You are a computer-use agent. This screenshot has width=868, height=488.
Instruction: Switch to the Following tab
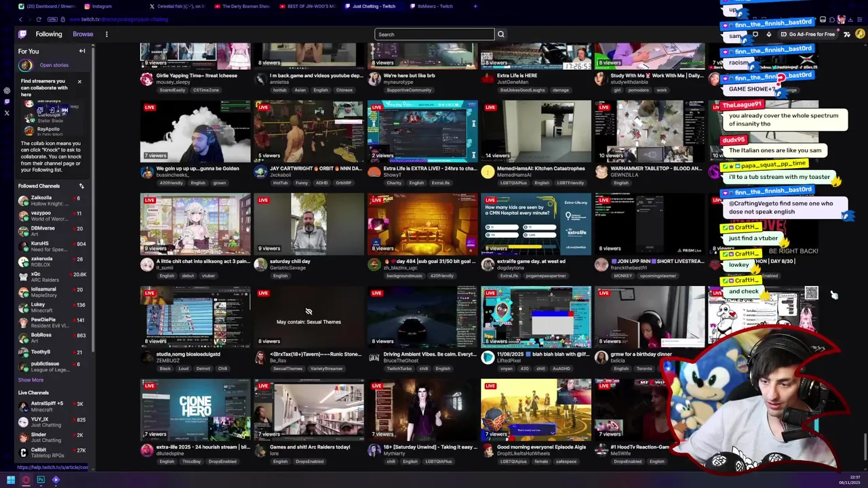tap(49, 34)
